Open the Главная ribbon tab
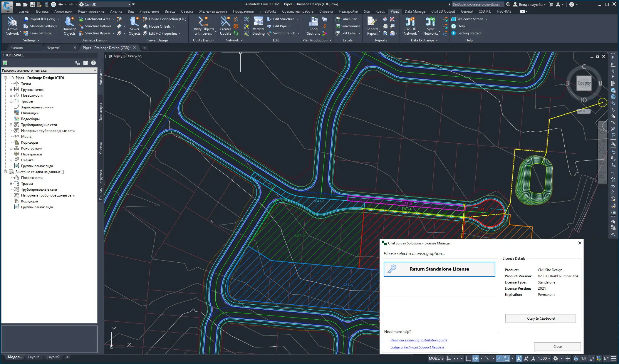 point(24,11)
